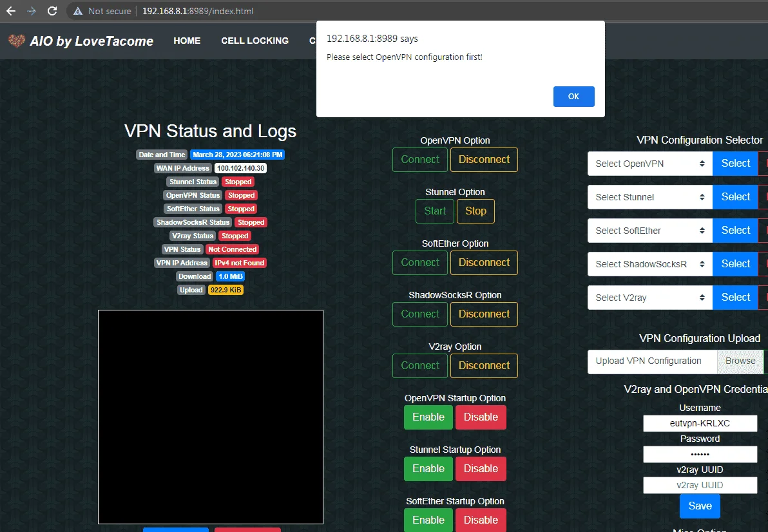Viewport: 768px width, 532px height.
Task: Click Select button next to SoftEther dropdown
Action: (x=735, y=231)
